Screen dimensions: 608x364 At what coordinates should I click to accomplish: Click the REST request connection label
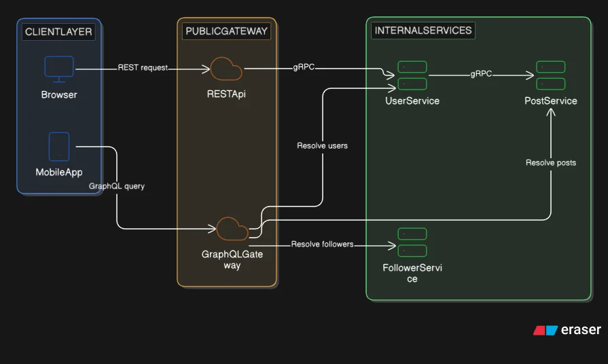tap(143, 68)
